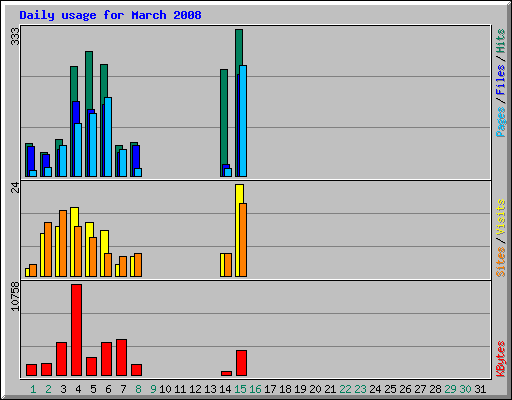This screenshot has width=512, height=400.
Task: Click day 10 on the date axis
Action: [165, 389]
